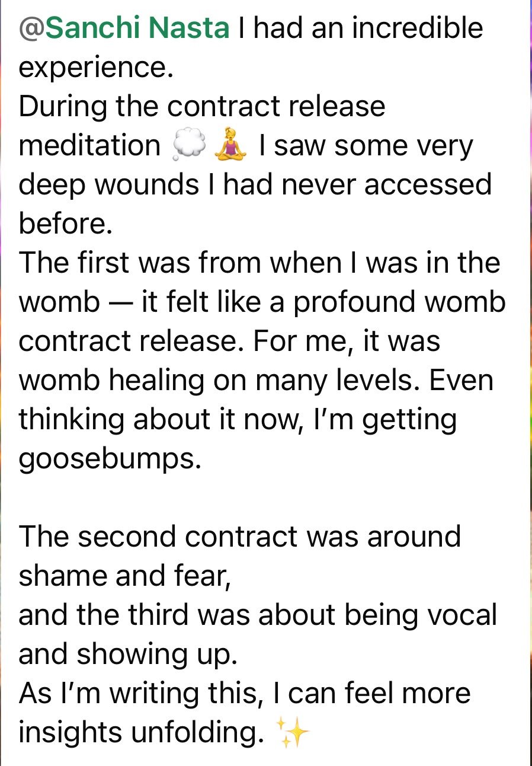Click the phrase 'profound womb'
Image resolution: width=532 pixels, height=766 pixels.
point(400,302)
